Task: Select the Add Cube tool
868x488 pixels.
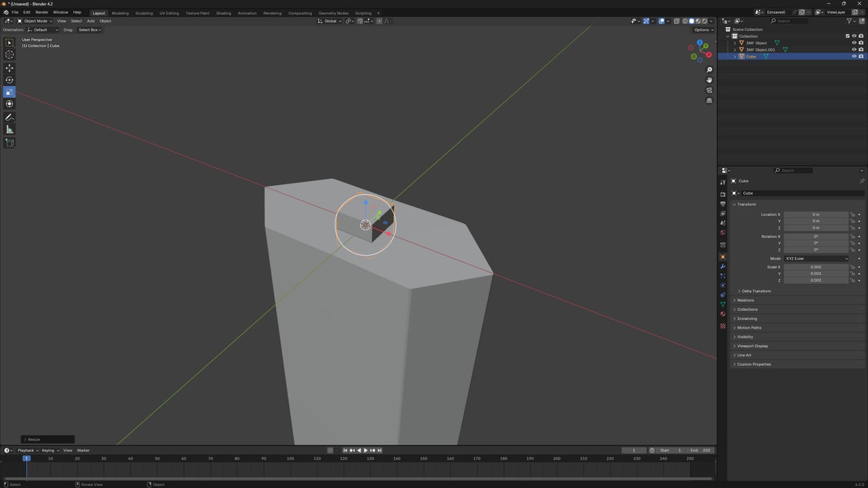Action: pyautogui.click(x=9, y=143)
